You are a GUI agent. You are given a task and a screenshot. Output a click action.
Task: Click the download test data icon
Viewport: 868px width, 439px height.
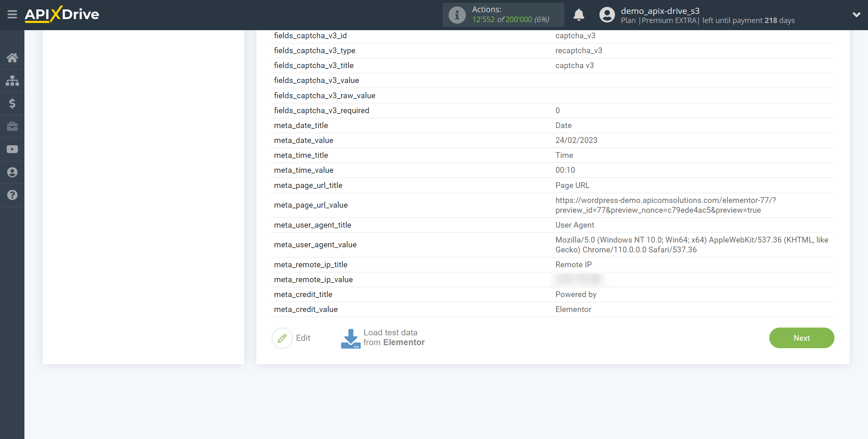(351, 338)
